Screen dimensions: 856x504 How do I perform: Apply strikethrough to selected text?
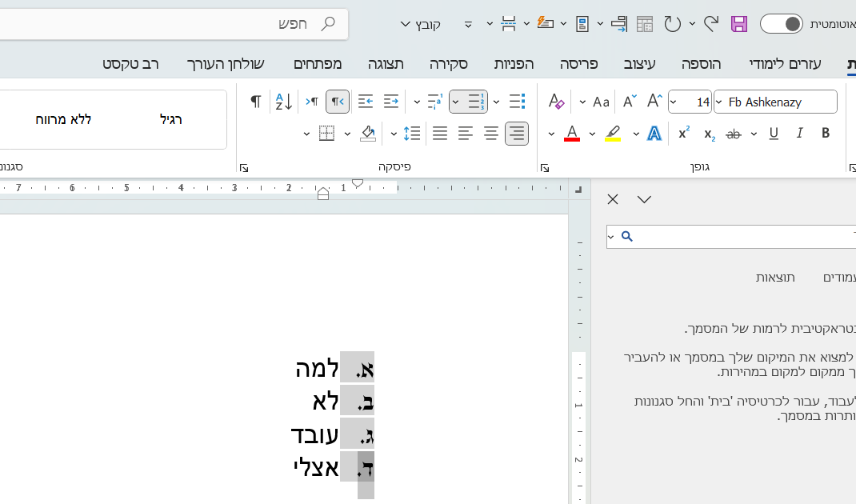pos(734,134)
